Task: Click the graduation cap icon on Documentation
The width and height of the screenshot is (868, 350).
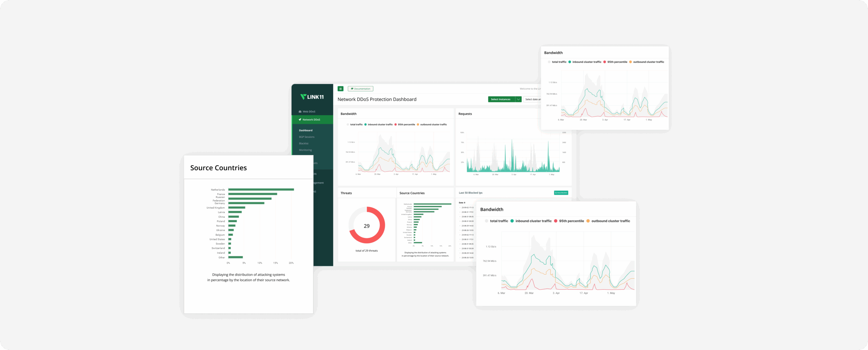Action: pos(352,89)
